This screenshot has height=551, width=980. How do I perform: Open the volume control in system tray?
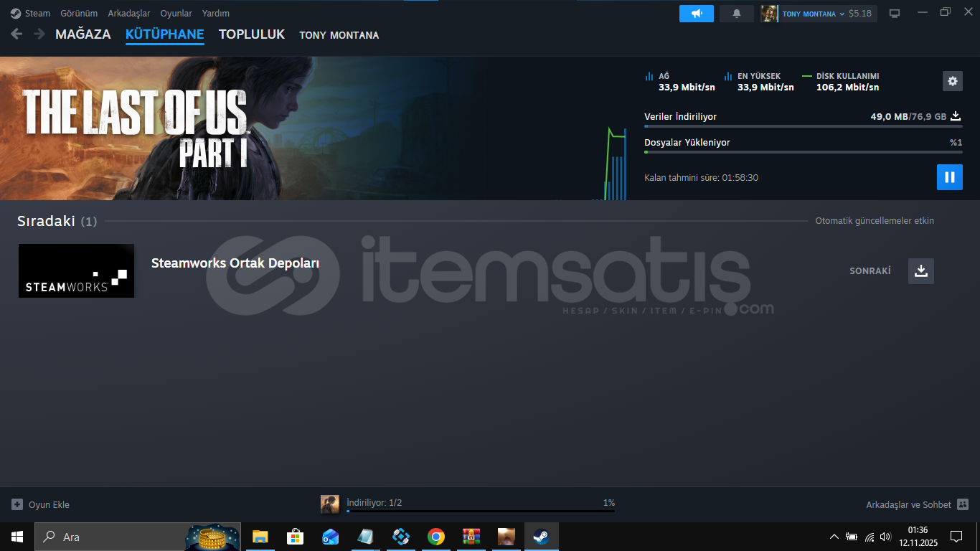pos(886,537)
